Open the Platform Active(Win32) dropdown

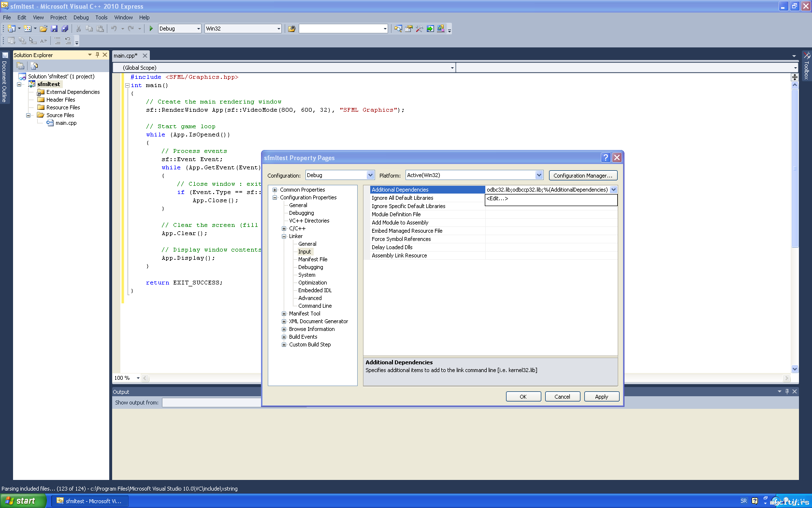[539, 175]
